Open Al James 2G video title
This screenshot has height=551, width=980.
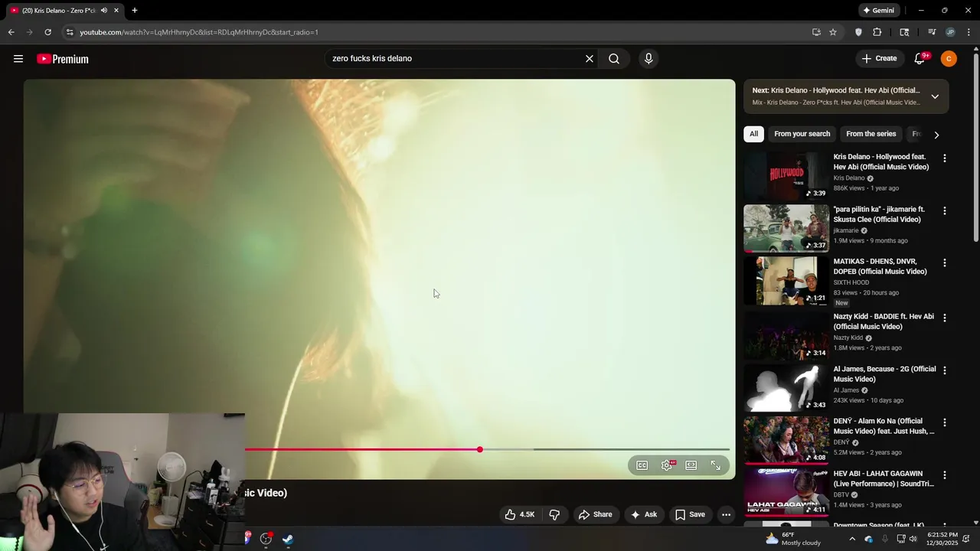(x=884, y=374)
